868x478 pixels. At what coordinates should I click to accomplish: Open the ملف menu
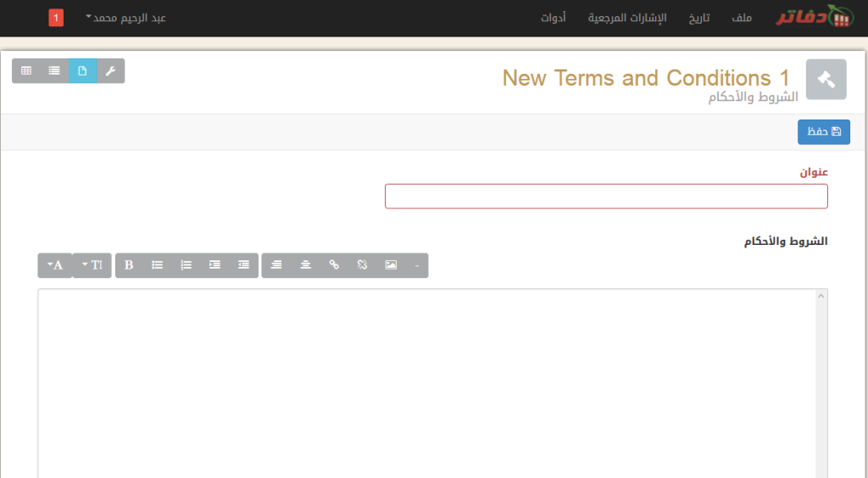[741, 18]
